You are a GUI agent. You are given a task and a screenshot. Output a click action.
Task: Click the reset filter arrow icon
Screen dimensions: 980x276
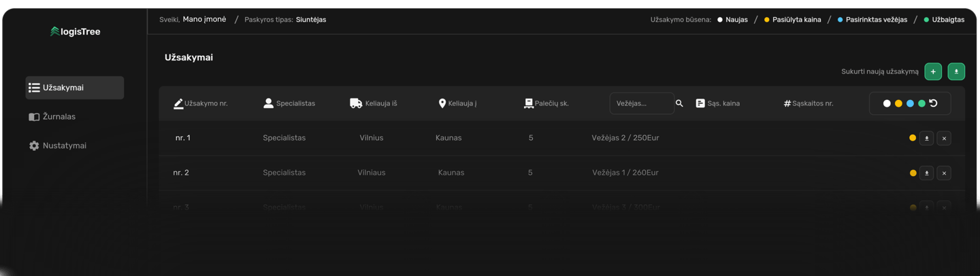pyautogui.click(x=934, y=103)
